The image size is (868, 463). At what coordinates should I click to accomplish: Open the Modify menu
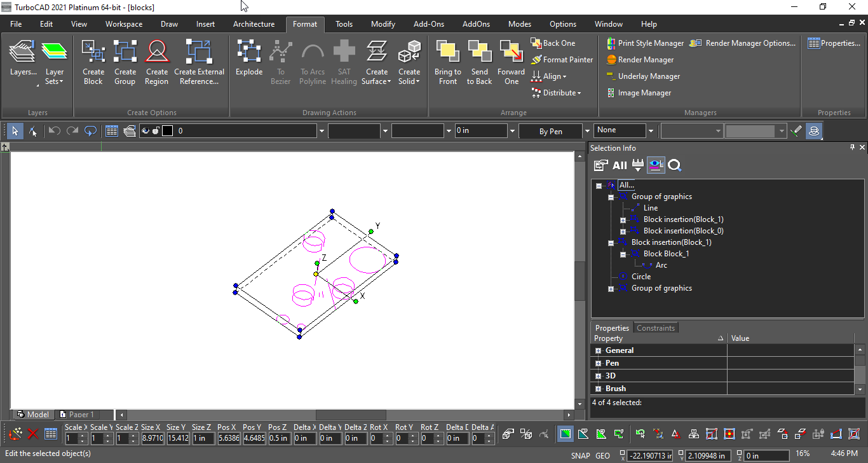[x=383, y=24]
